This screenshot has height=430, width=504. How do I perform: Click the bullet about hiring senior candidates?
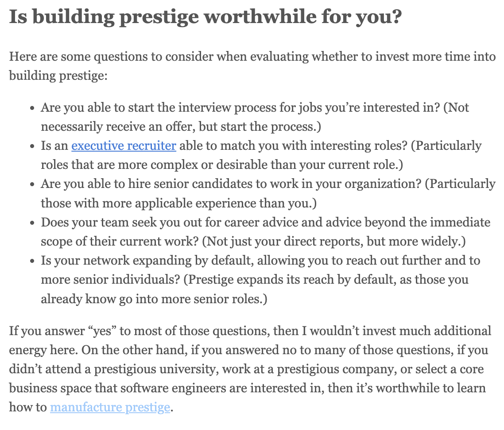coord(268,194)
